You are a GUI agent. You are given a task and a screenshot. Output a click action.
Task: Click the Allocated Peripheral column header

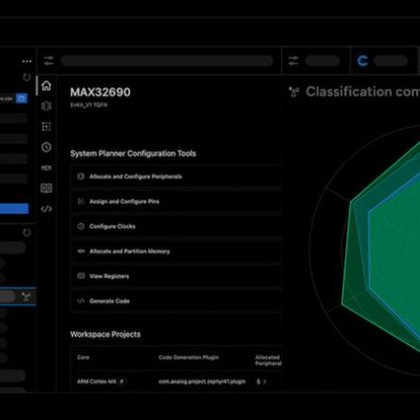click(268, 360)
